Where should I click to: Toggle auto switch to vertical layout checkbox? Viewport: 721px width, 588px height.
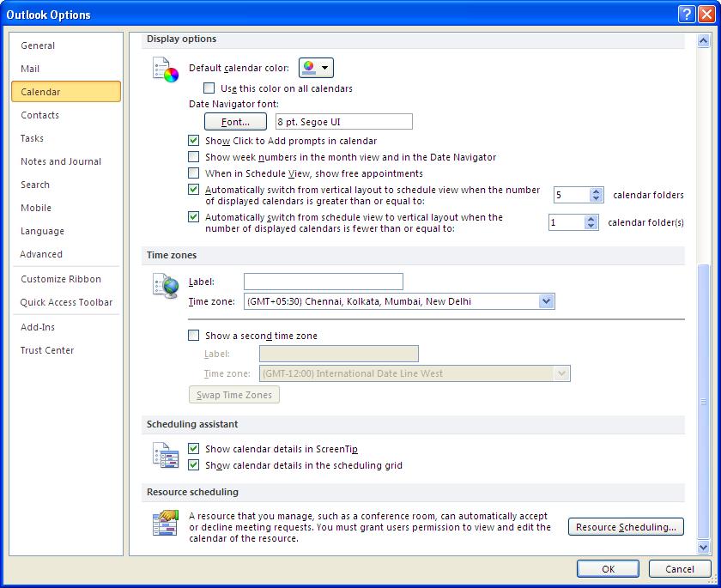(x=194, y=216)
